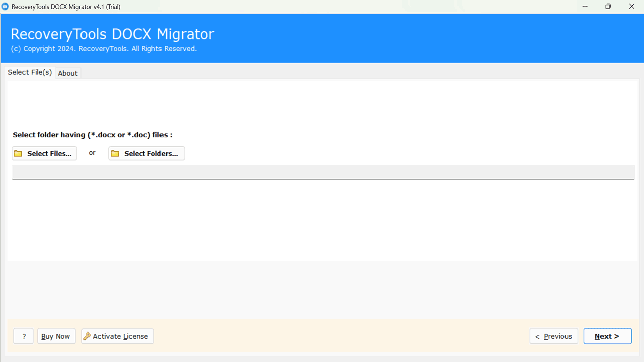Click the RecoveryTools DOCX Migrator header title
Viewport: 644px width, 362px height.
112,34
